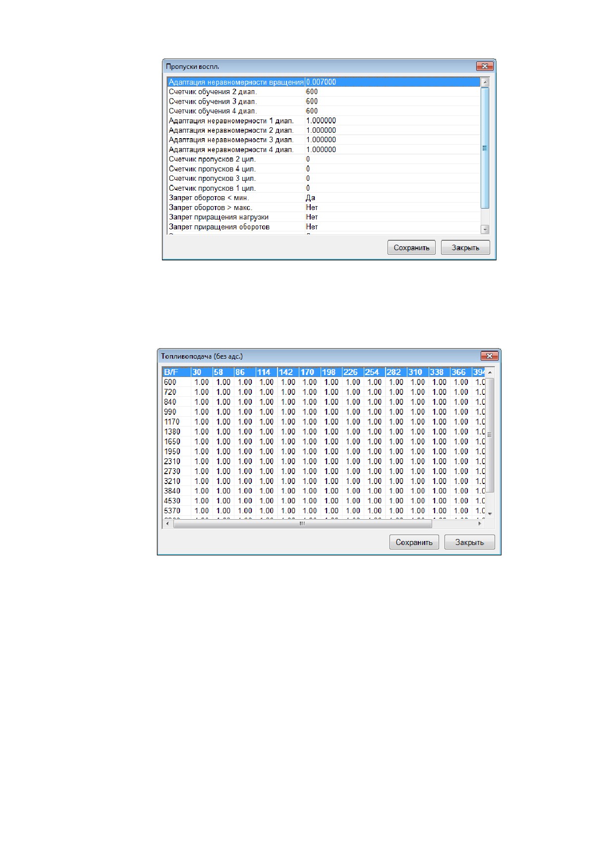Select row Запрет приращения оборотов
614x868 pixels.
tap(324, 227)
